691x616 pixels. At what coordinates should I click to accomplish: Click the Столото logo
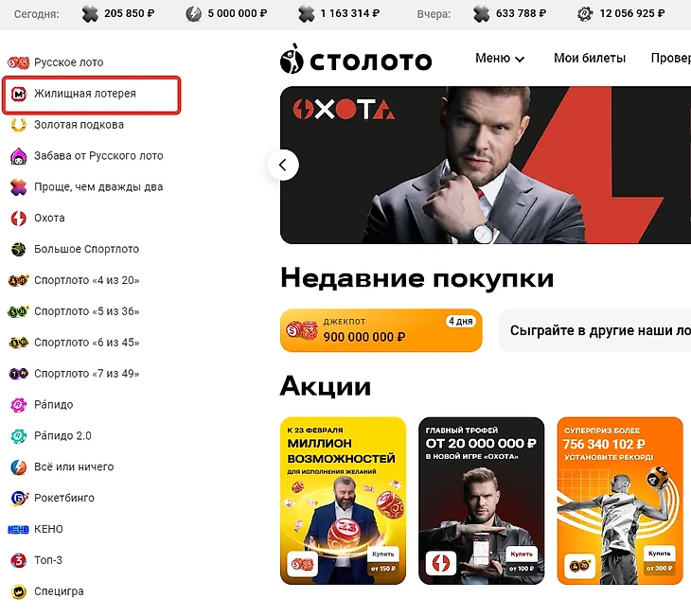tap(356, 59)
